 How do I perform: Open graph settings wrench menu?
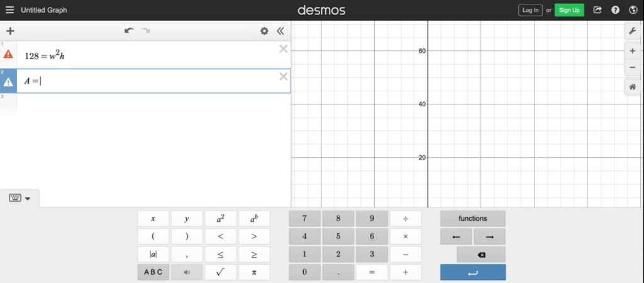pyautogui.click(x=632, y=31)
